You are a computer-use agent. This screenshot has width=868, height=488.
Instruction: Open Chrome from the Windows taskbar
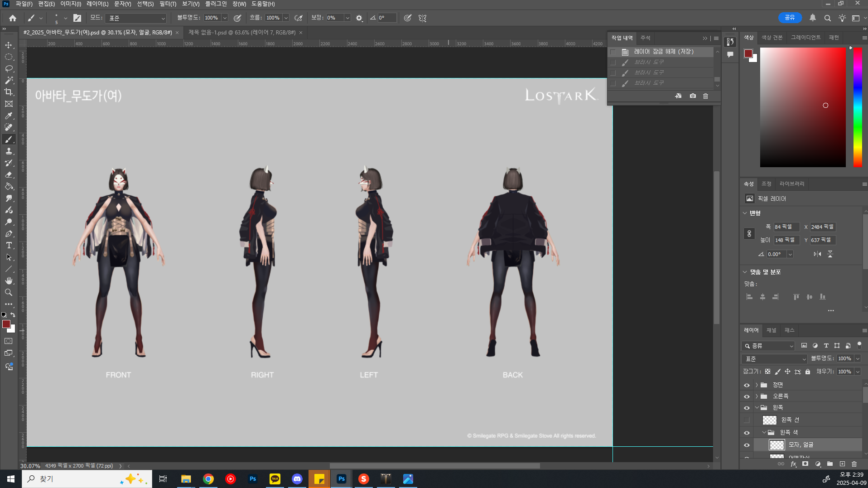coord(208,479)
